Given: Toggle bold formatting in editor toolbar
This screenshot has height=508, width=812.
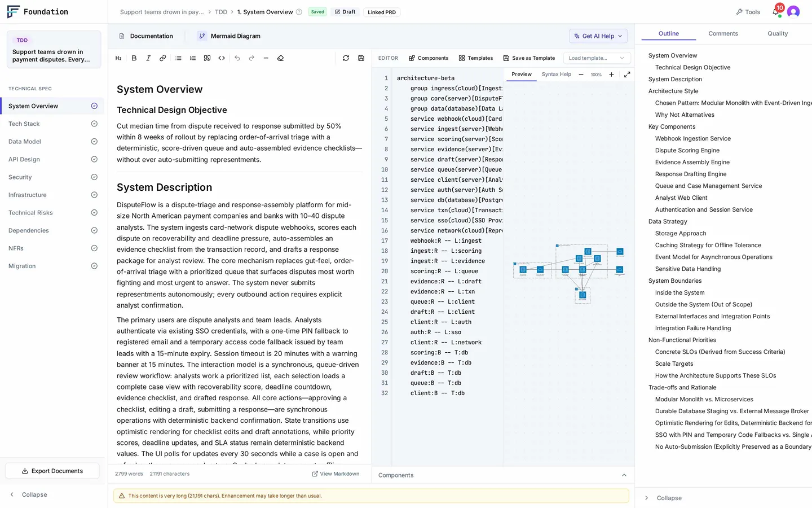Looking at the screenshot, I should click(134, 58).
